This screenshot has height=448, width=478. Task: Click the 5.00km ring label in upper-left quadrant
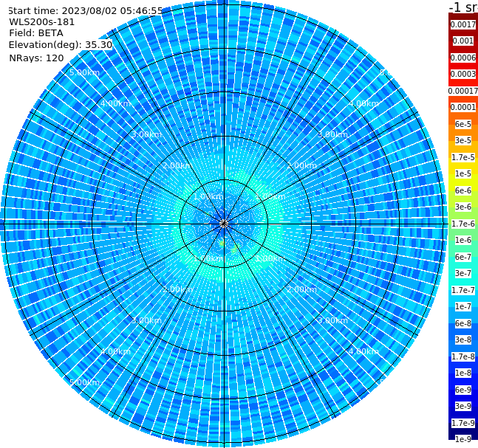click(84, 72)
